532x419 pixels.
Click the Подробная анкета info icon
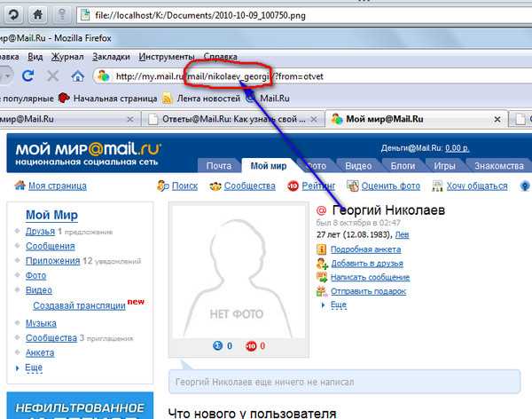point(321,249)
